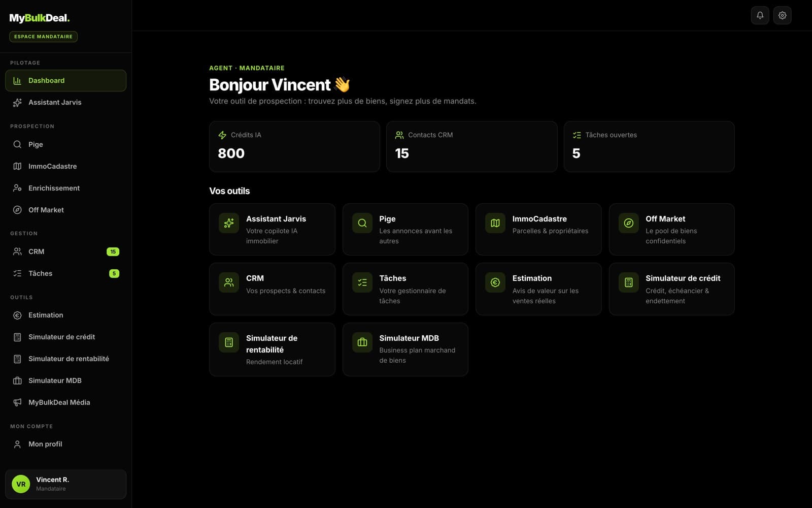The height and width of the screenshot is (508, 812).
Task: Click Tâches badge showing 5
Action: coord(114,273)
